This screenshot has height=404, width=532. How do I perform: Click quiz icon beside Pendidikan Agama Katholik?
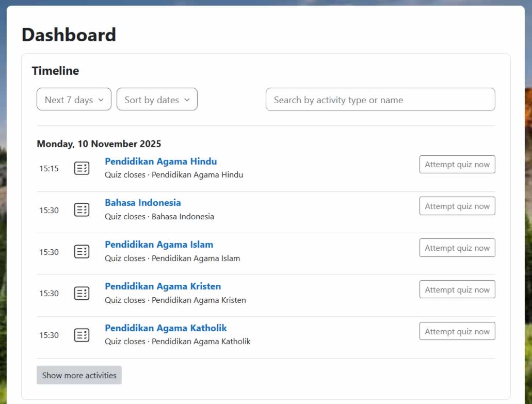pyautogui.click(x=82, y=335)
